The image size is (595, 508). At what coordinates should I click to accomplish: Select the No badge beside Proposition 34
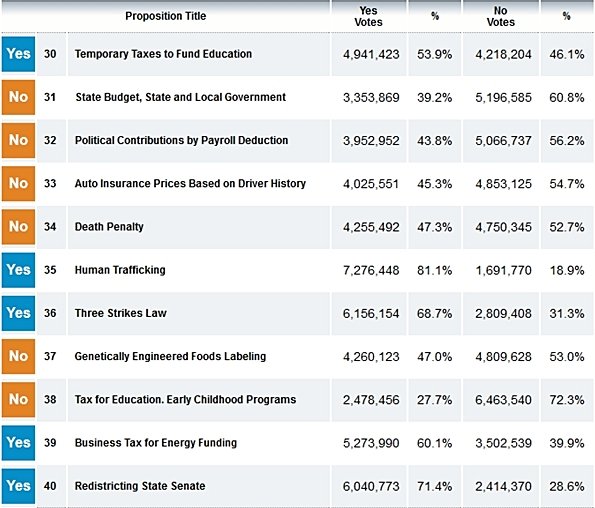click(x=18, y=227)
